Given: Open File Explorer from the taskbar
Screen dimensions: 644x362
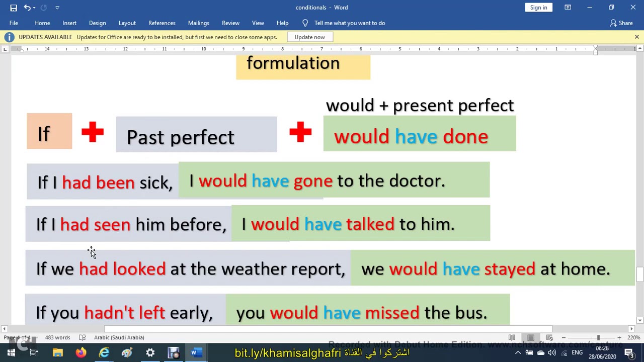Looking at the screenshot, I should [57, 353].
